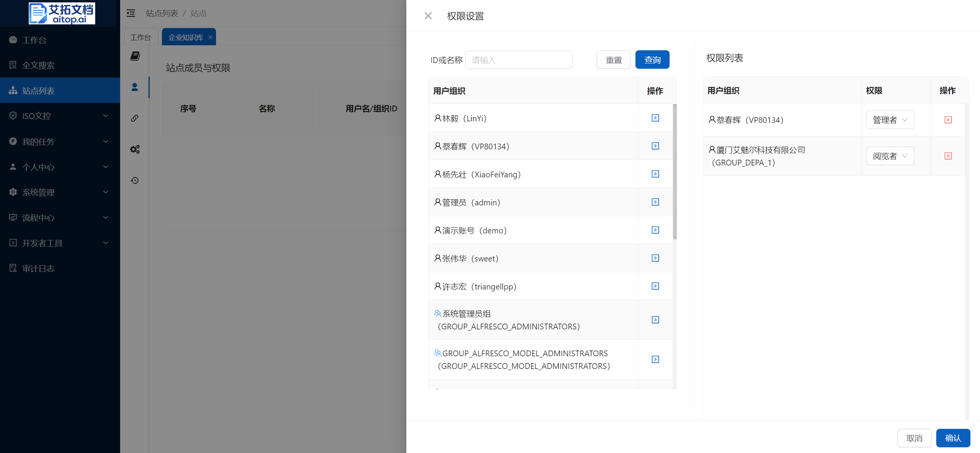Add 管理员 (admin) to permission list

(655, 202)
